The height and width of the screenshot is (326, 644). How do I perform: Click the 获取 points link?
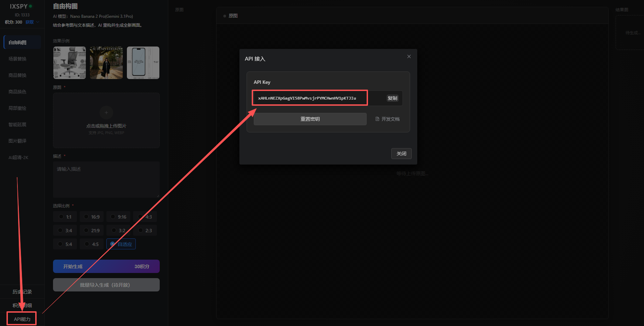coord(29,22)
